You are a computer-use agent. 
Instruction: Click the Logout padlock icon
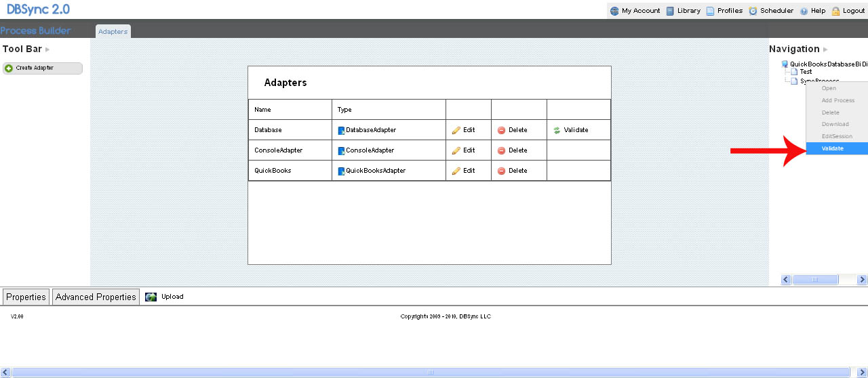click(x=835, y=11)
